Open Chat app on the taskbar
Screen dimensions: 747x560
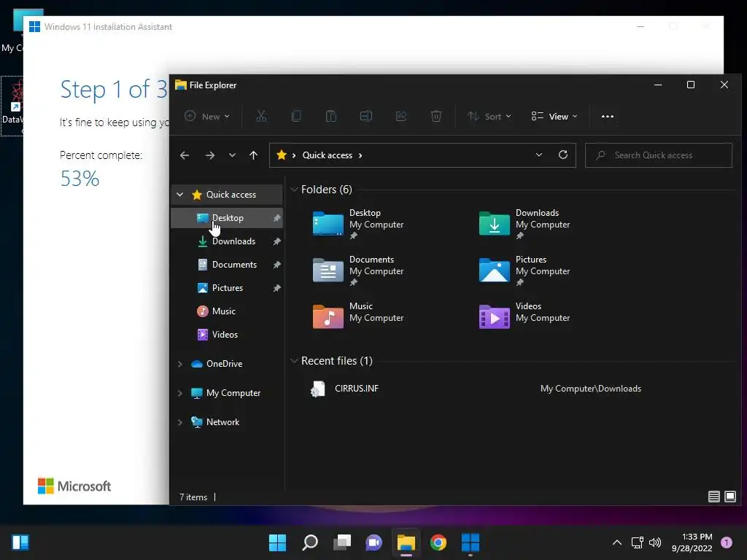[x=374, y=542]
